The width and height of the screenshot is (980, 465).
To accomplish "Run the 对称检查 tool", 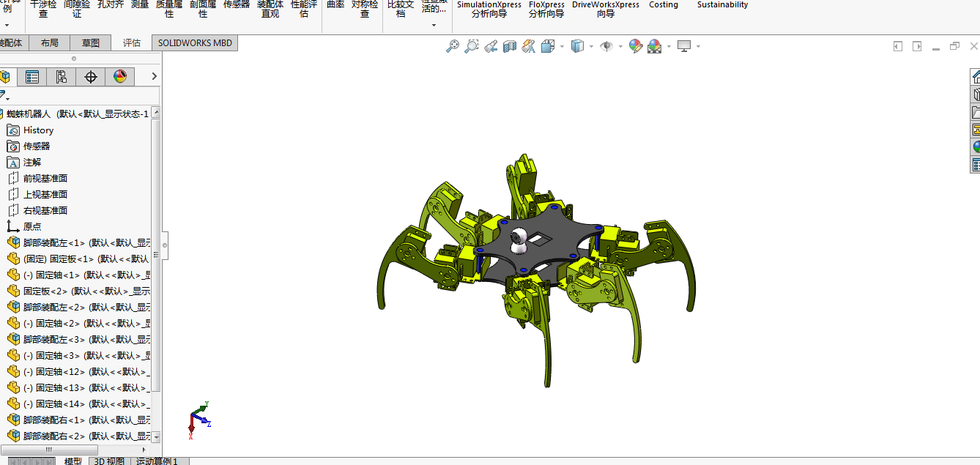I will [365, 9].
